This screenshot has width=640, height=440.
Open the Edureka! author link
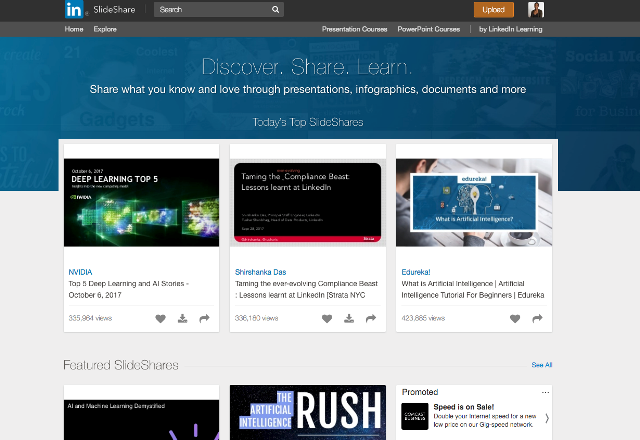click(x=416, y=272)
